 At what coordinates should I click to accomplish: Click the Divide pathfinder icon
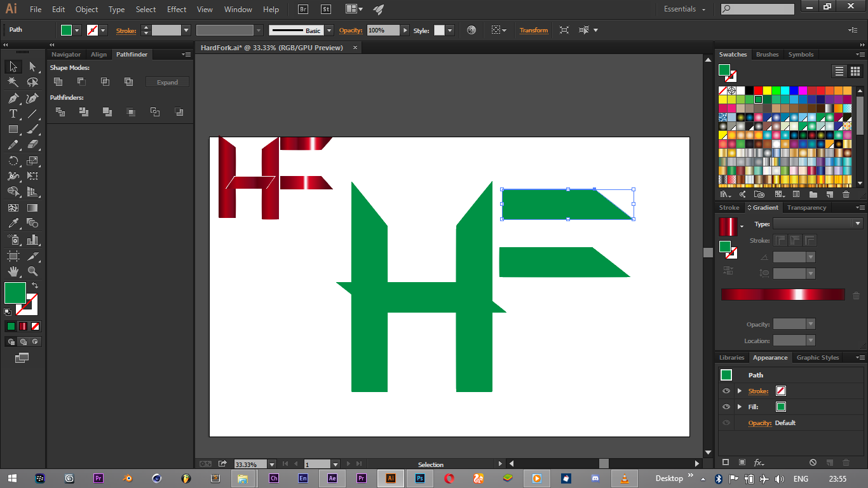coord(60,112)
